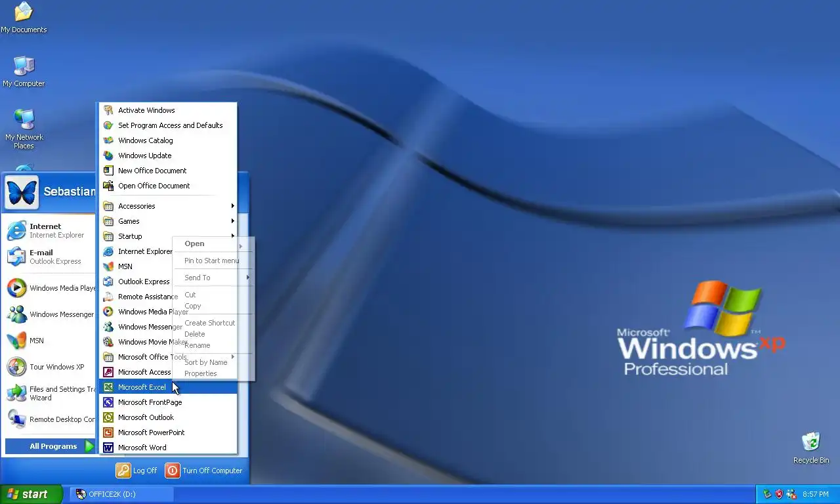This screenshot has height=504, width=840.
Task: Select My Computer desktop icon
Action: [24, 72]
